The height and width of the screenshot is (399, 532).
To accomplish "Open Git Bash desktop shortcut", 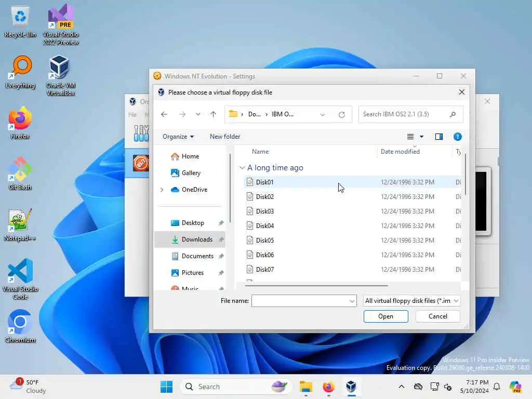I will click(20, 174).
